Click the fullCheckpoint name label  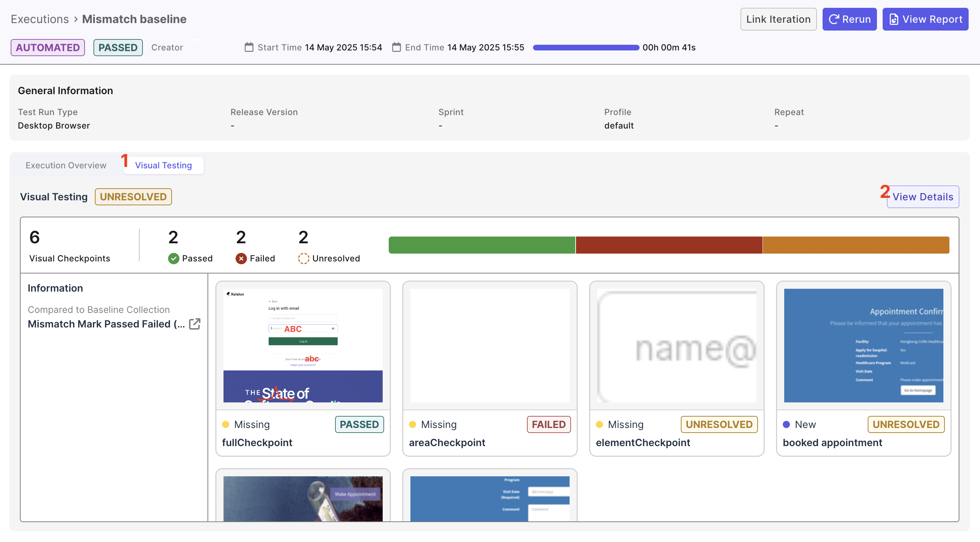[x=257, y=442]
